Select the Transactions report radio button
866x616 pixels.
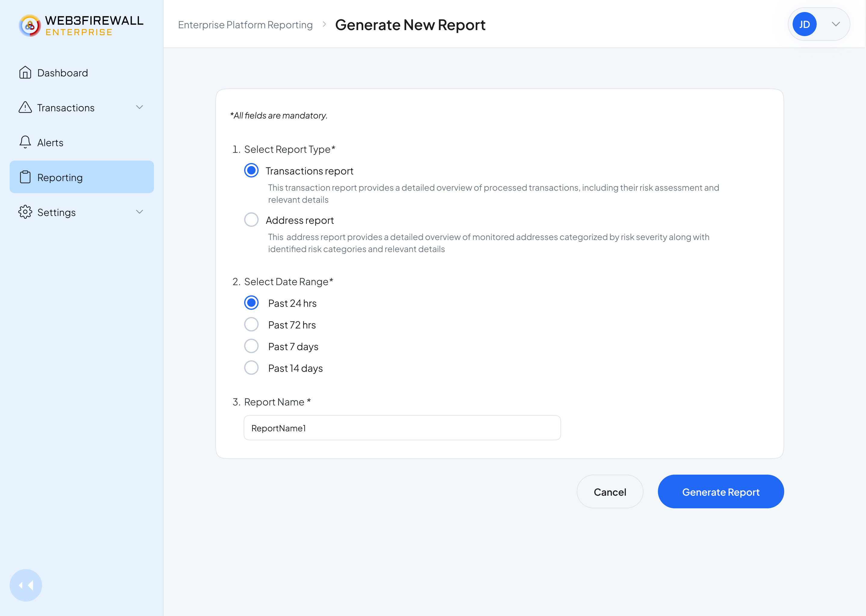click(251, 170)
